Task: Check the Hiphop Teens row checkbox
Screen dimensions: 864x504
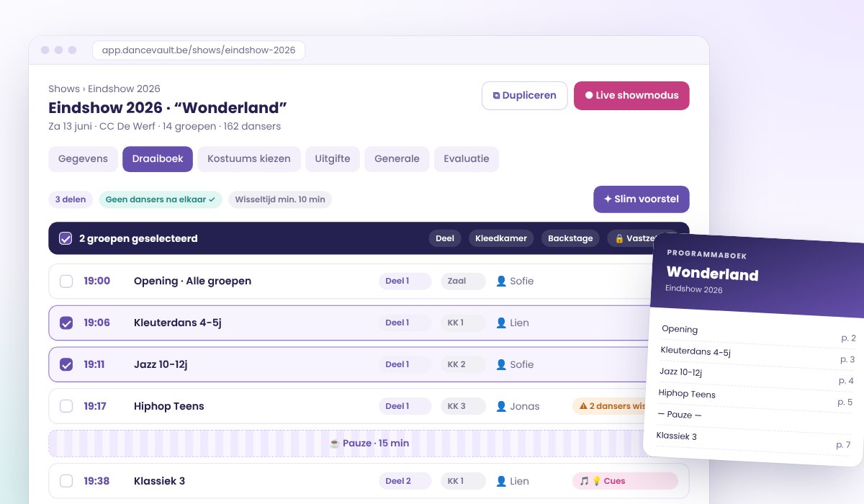Action: click(66, 407)
